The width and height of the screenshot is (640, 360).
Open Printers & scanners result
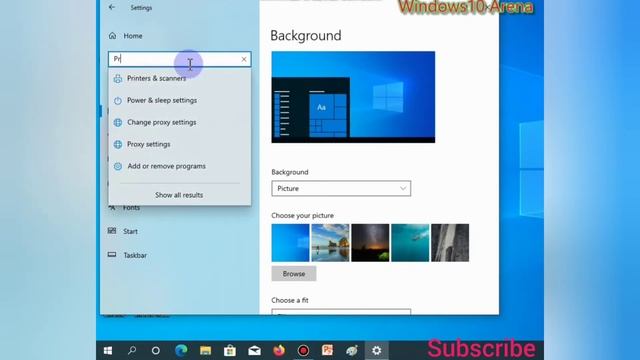click(x=180, y=78)
